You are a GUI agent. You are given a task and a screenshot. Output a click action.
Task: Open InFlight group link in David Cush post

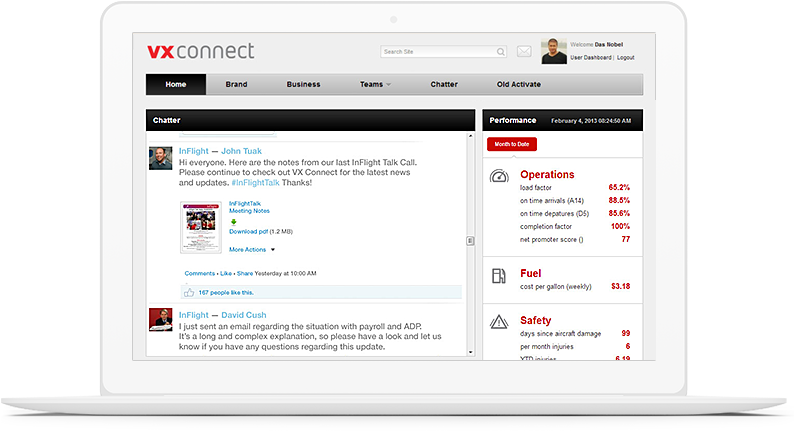(193, 315)
